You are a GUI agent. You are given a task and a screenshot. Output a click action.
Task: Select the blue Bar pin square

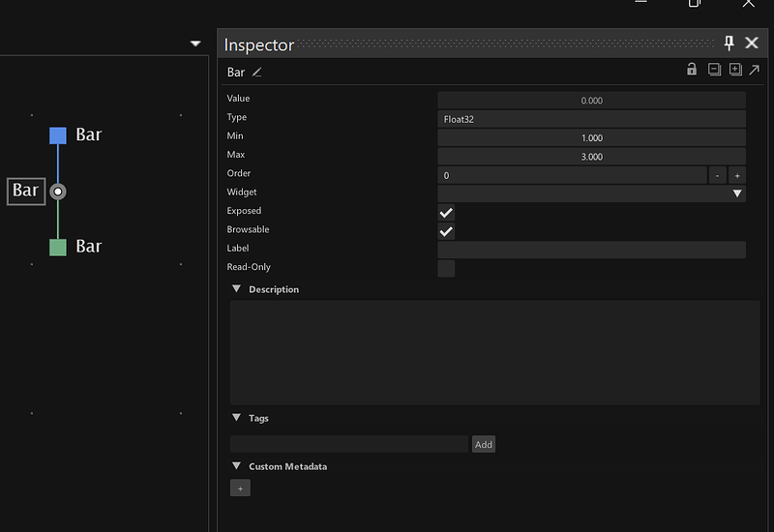(58, 135)
